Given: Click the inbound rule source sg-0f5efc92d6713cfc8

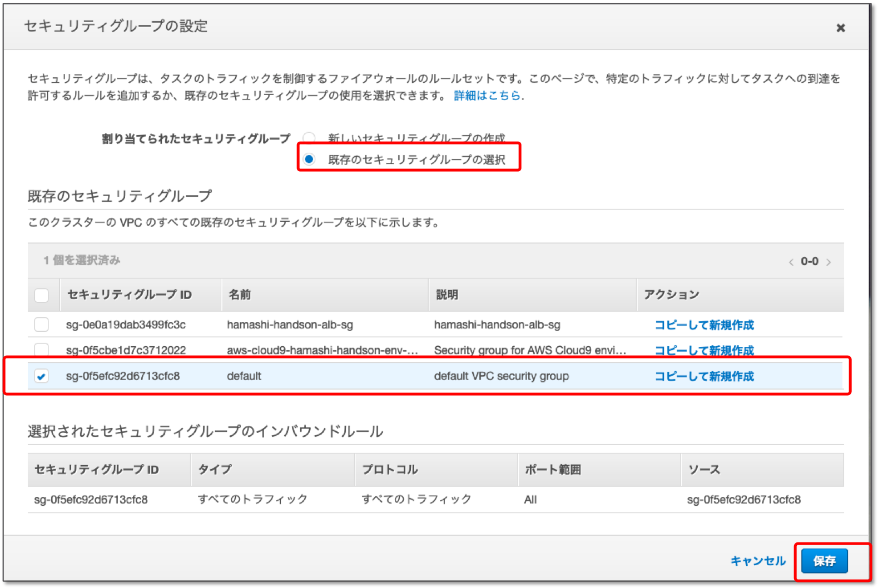Looking at the screenshot, I should pos(744,500).
